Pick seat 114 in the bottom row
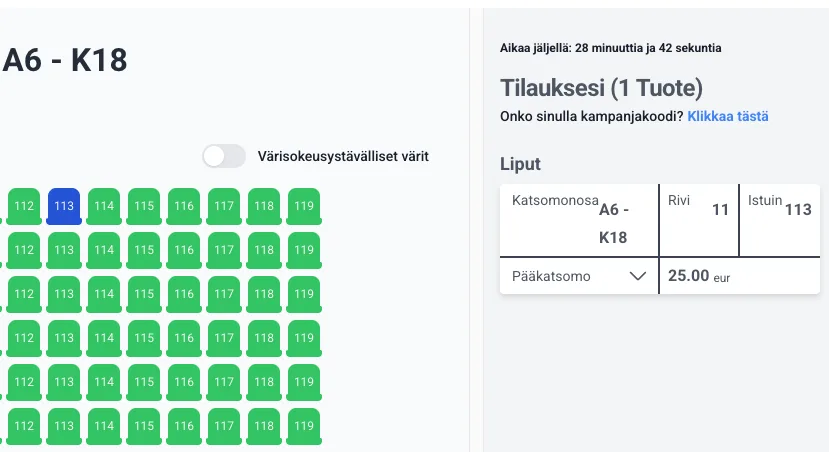829x452 pixels. point(104,426)
